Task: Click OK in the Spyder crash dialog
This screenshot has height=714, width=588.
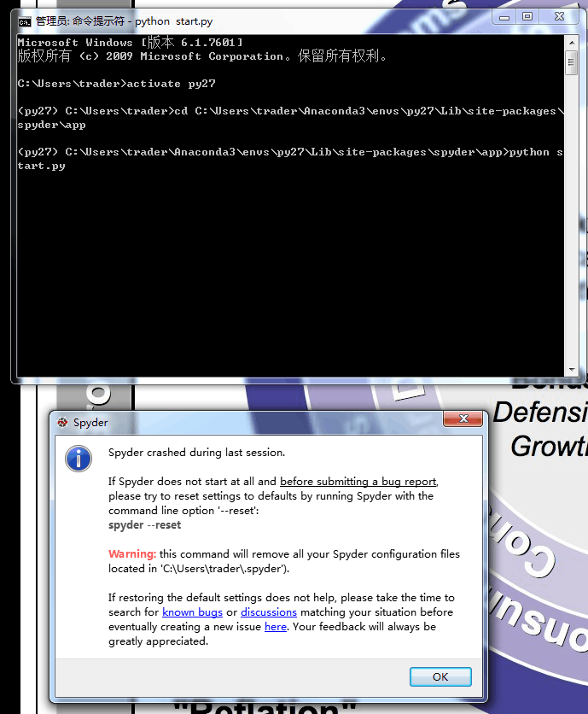Action: 440,676
